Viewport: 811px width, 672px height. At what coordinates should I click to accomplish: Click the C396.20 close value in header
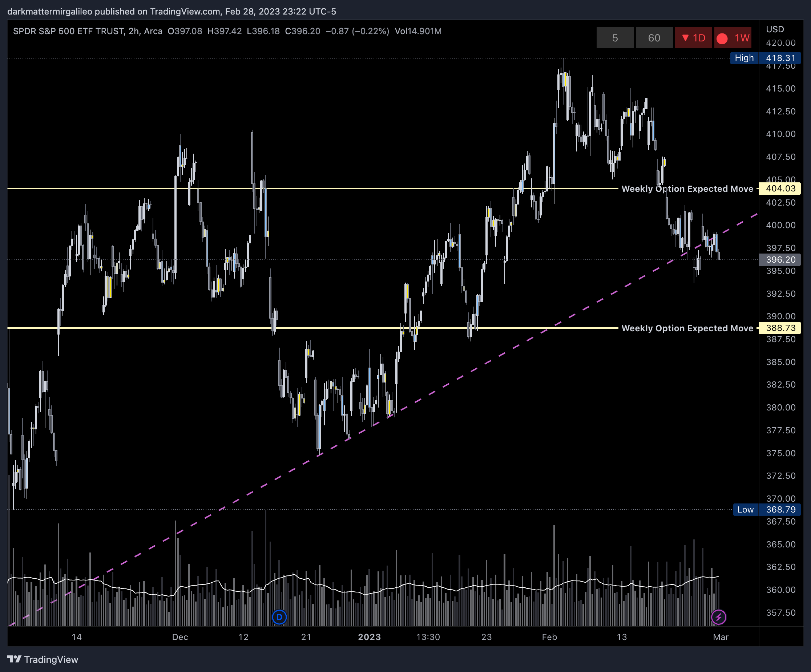pos(302,31)
